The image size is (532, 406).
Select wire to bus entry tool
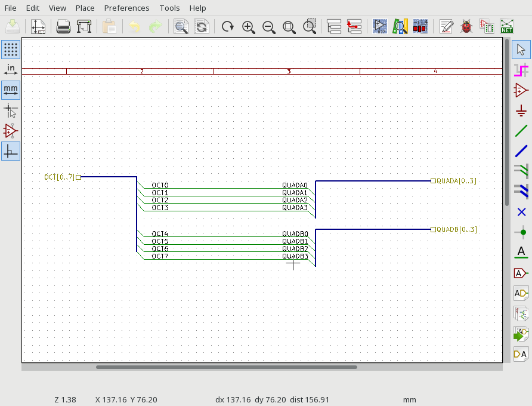[521, 171]
